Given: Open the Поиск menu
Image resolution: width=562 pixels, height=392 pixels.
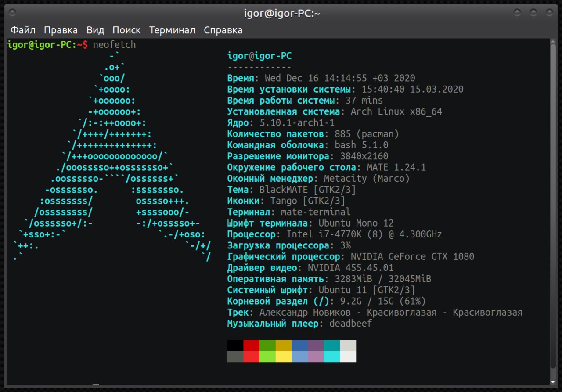Looking at the screenshot, I should [x=126, y=30].
